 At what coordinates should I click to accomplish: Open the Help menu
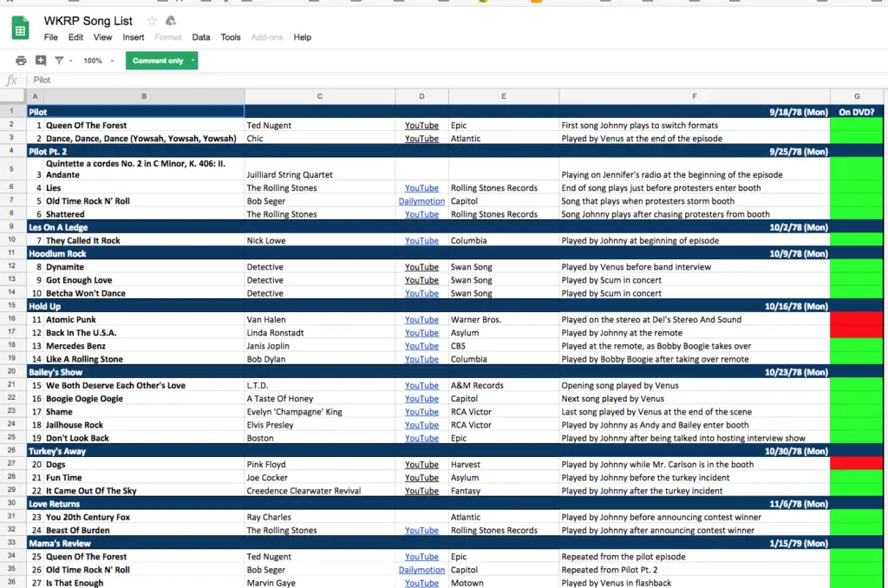[303, 37]
